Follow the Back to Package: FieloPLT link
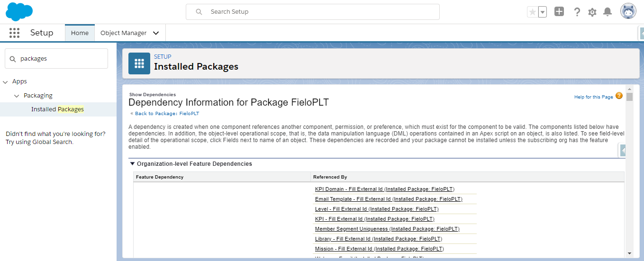Viewport: 644px width, 261px height. (167, 114)
